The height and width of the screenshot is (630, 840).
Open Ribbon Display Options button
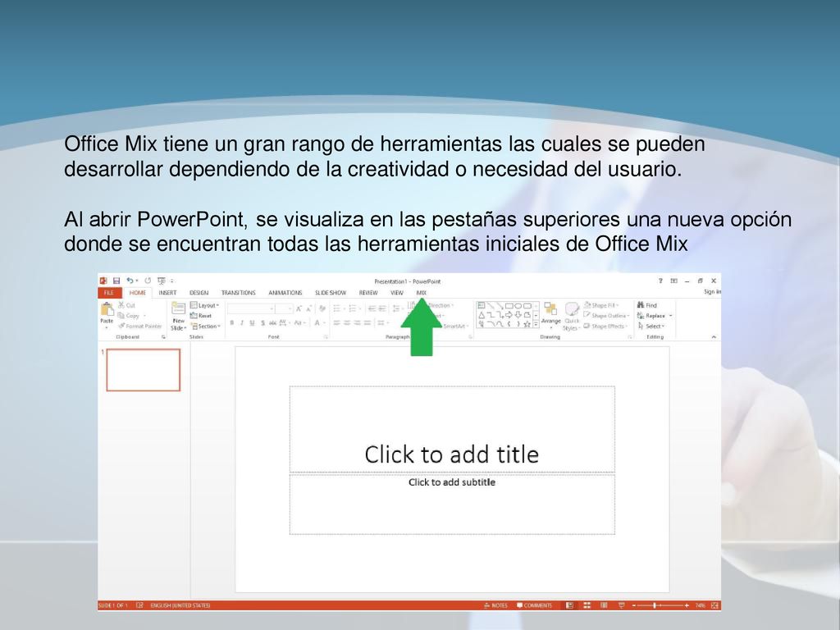[674, 281]
